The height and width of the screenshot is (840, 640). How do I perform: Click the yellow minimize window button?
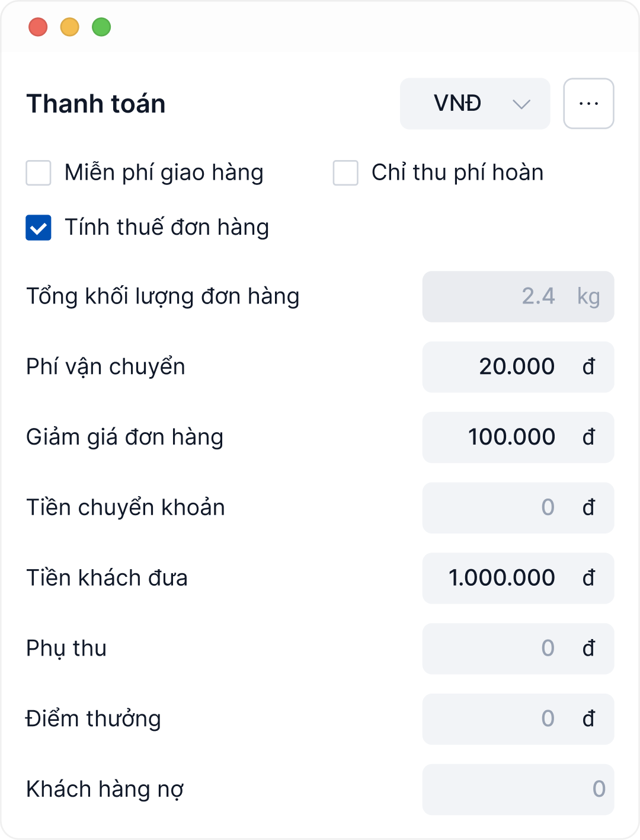click(x=70, y=27)
